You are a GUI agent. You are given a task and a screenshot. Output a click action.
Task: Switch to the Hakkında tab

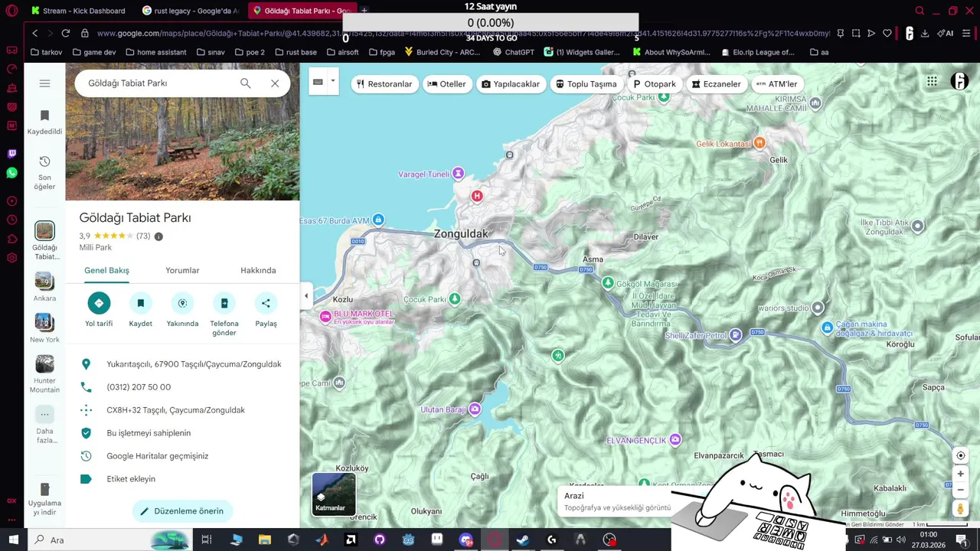click(258, 270)
